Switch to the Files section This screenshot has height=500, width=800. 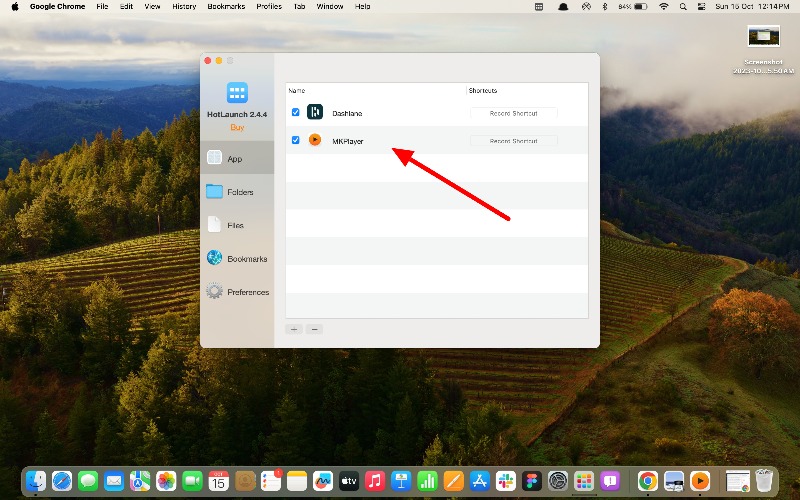point(237,225)
